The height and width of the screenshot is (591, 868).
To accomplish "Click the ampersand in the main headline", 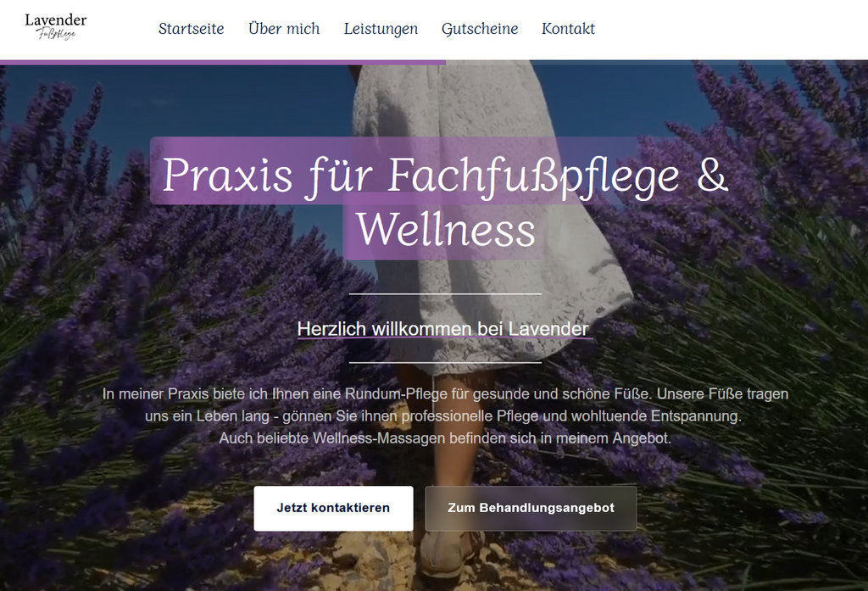I will pos(712,175).
